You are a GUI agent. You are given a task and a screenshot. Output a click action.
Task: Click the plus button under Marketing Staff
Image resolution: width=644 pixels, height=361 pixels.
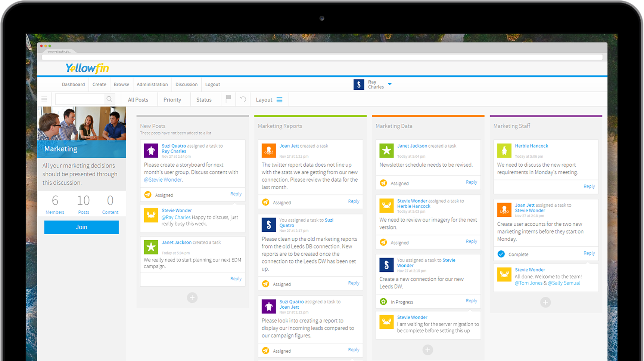click(545, 302)
